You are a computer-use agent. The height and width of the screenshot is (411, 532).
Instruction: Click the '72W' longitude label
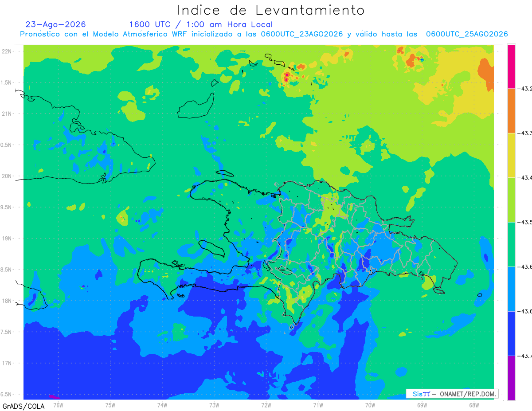[x=266, y=404]
